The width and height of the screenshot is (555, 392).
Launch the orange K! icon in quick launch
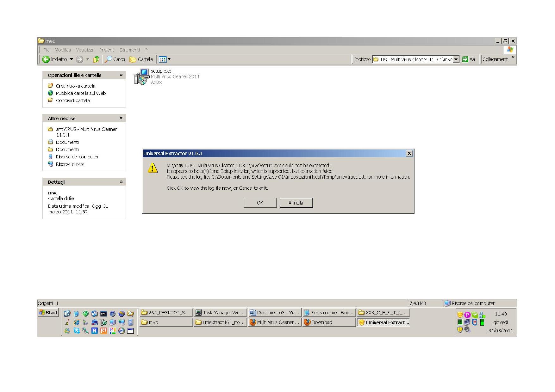pos(103,331)
